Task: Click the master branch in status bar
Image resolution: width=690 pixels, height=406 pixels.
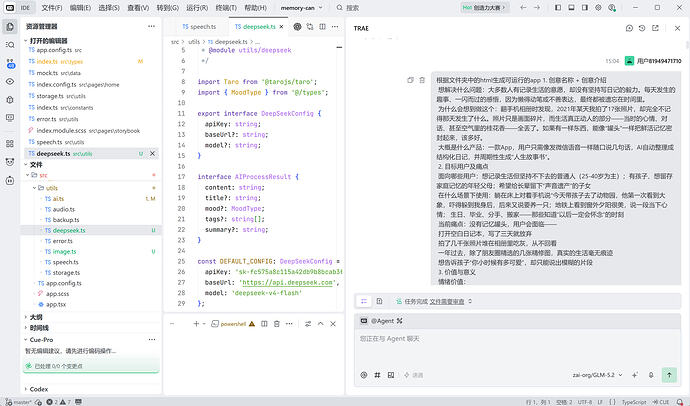Action: click(18, 402)
